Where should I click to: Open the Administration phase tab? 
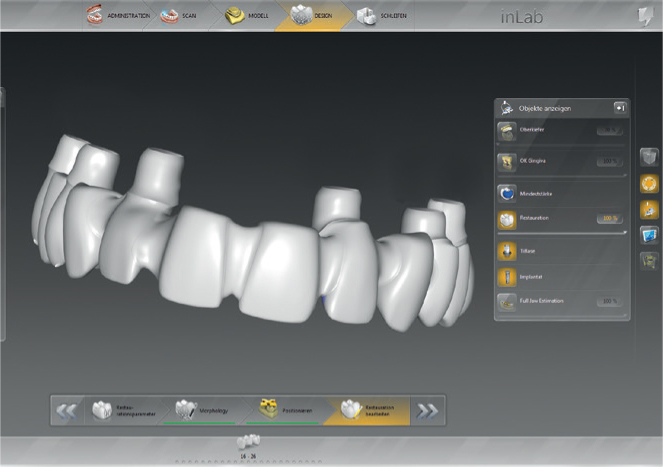click(x=117, y=15)
